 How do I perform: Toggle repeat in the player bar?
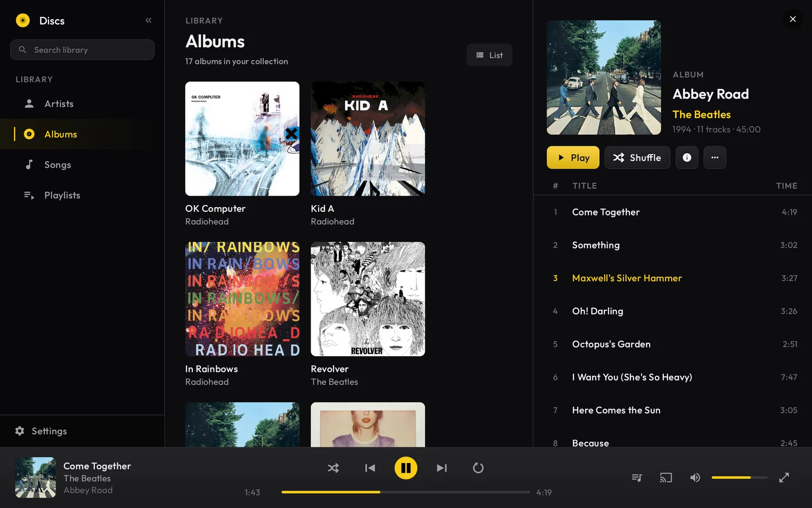pyautogui.click(x=478, y=468)
